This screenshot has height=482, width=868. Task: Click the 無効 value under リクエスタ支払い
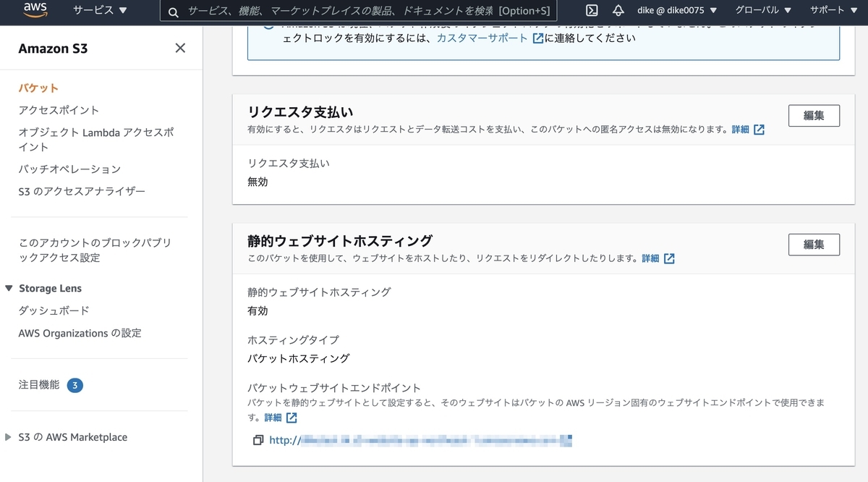[x=258, y=182]
